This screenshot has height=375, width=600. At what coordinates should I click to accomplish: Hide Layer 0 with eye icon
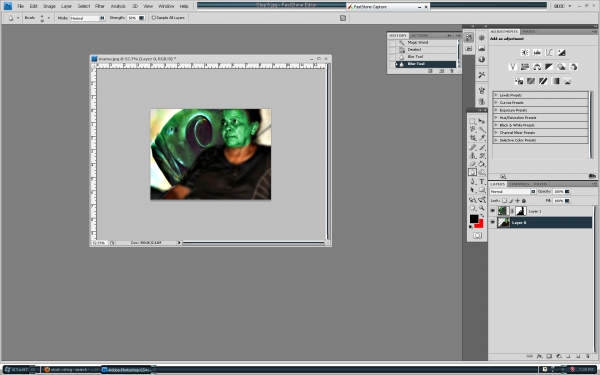pyautogui.click(x=492, y=222)
